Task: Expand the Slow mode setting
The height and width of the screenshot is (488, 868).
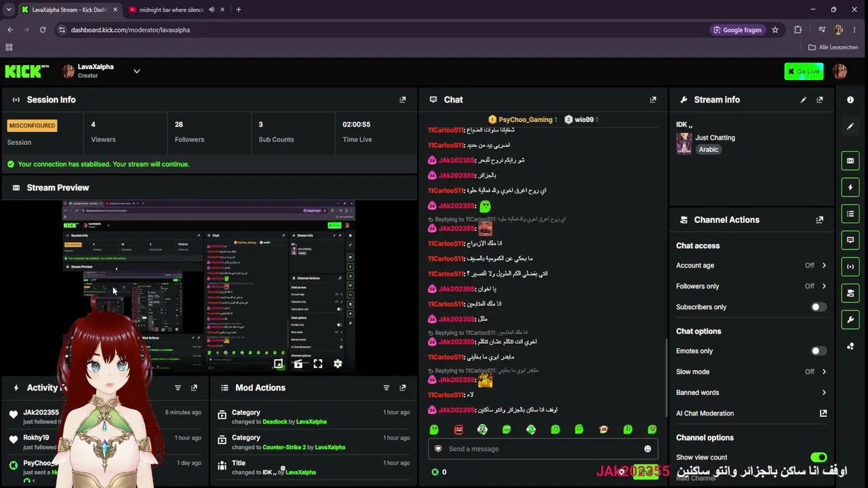Action: [x=751, y=371]
